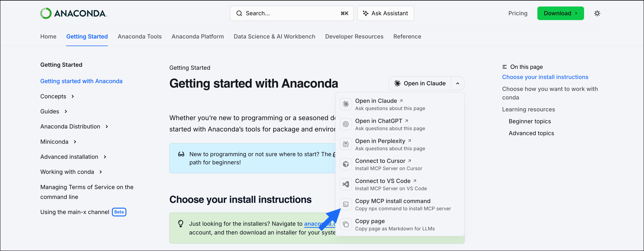The image size is (644, 251).
Task: Click the lightbulb icon in the green tip
Action: 181,223
